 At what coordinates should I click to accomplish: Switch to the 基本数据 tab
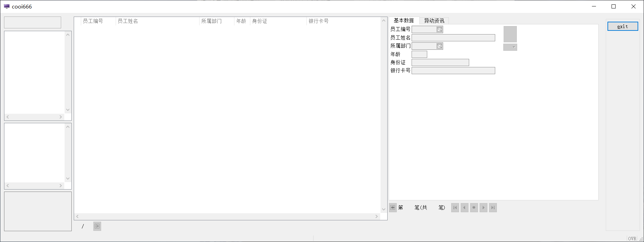tap(404, 20)
